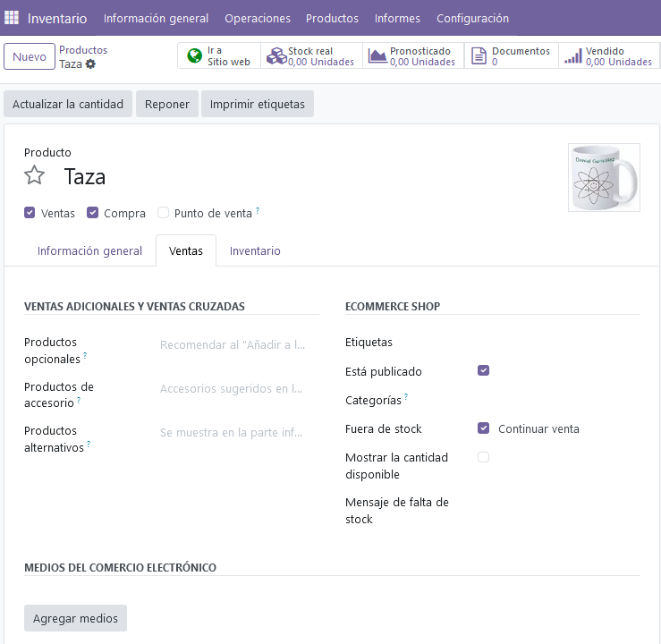This screenshot has width=661, height=644.
Task: Click the Agregar medios button
Action: (x=75, y=618)
